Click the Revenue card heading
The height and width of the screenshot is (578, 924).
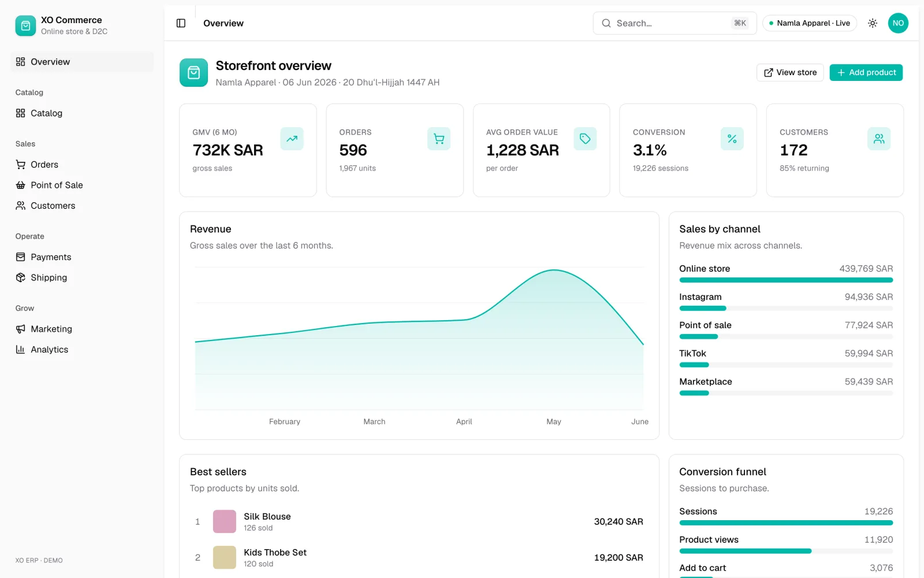click(211, 229)
